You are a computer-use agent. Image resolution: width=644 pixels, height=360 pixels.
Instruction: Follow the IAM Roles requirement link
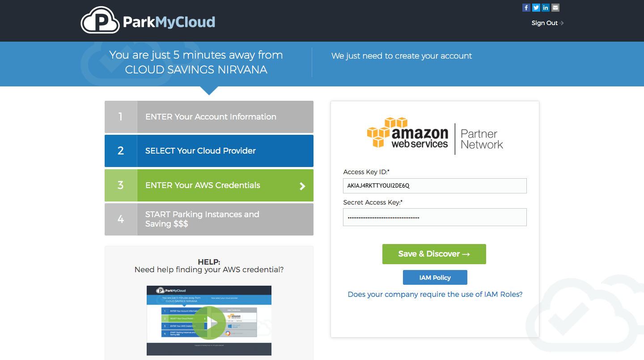[435, 294]
